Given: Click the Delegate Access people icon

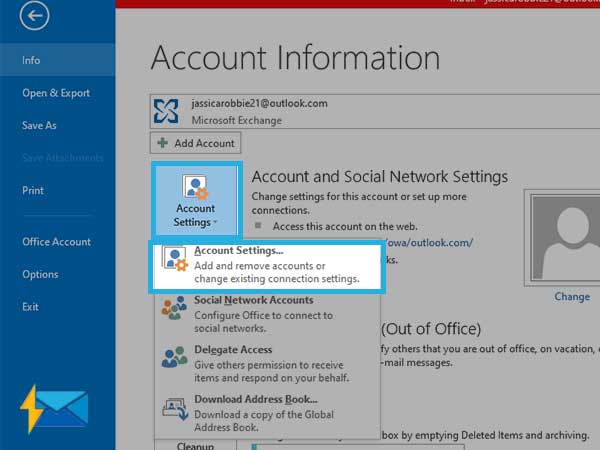Looking at the screenshot, I should [x=174, y=357].
